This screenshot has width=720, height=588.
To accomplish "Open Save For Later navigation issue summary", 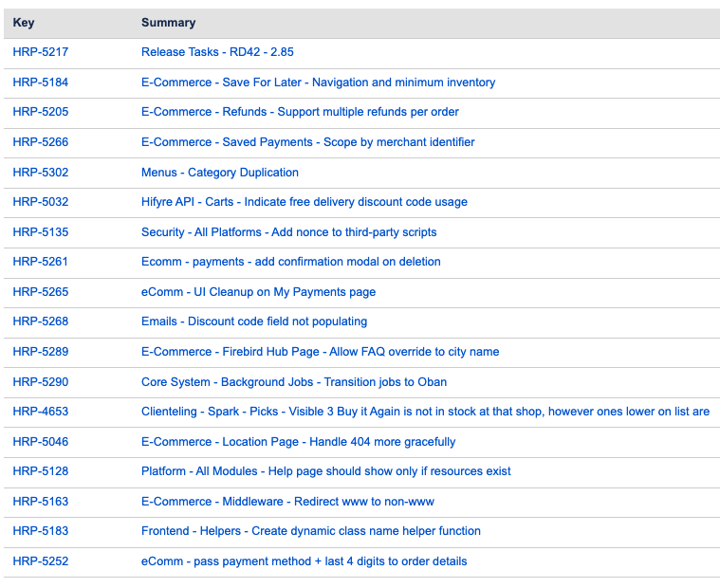I will [x=318, y=83].
